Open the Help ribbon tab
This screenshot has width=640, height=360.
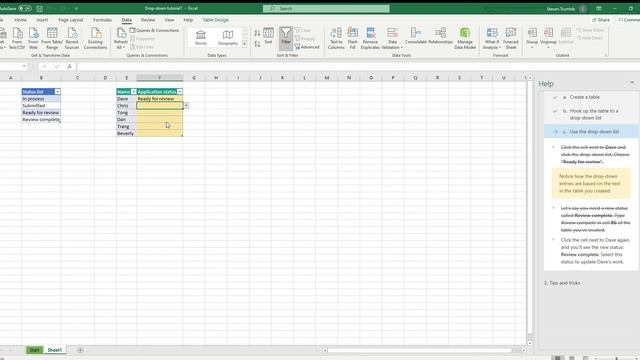pyautogui.click(x=188, y=20)
